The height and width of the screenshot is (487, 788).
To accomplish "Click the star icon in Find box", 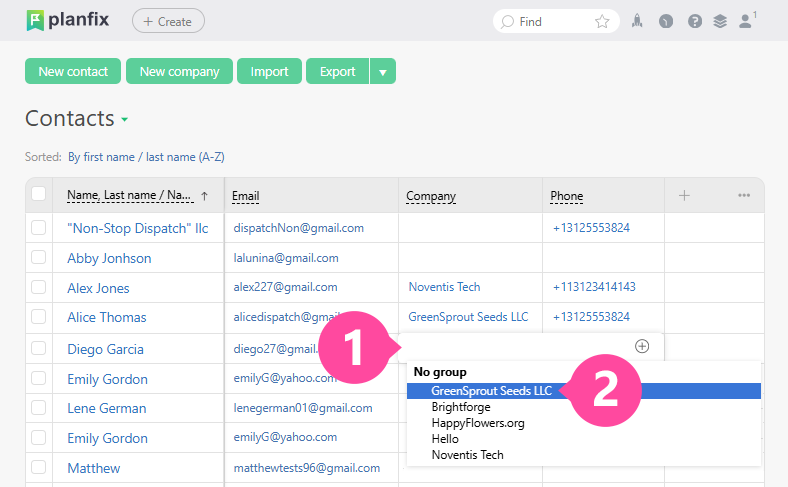I will pos(602,21).
